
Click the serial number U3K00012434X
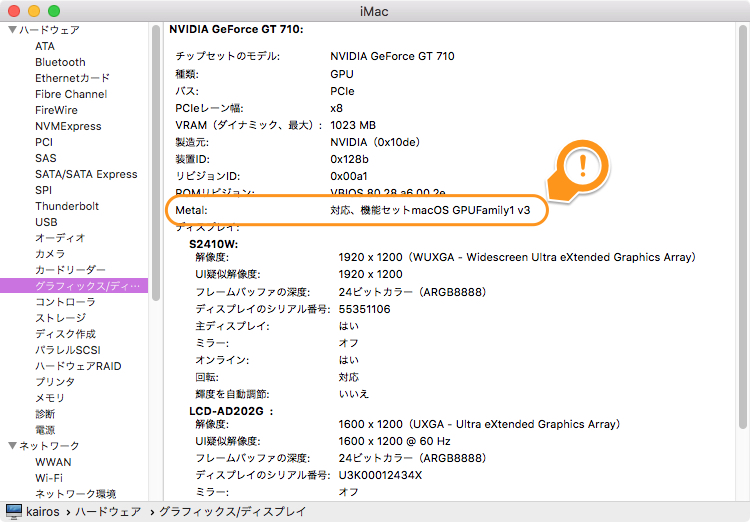point(380,475)
